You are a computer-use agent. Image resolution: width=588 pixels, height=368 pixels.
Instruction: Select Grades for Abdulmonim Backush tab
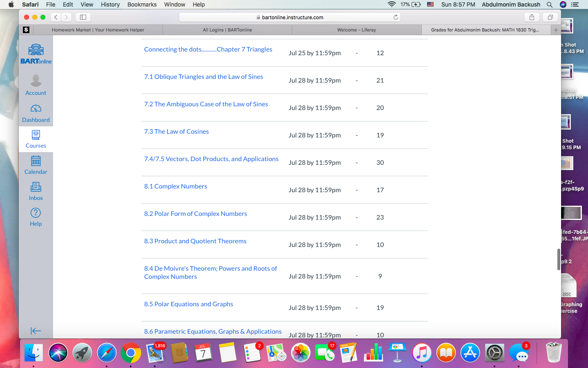(486, 30)
